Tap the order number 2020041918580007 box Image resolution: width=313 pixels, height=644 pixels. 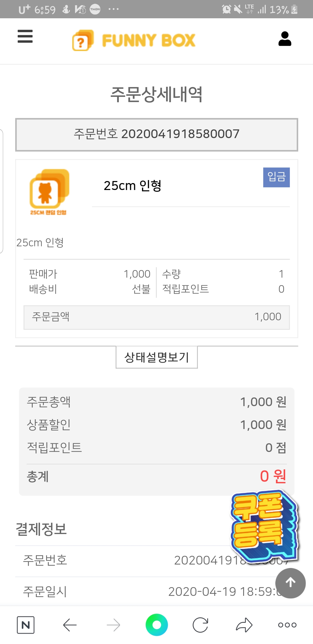point(156,134)
